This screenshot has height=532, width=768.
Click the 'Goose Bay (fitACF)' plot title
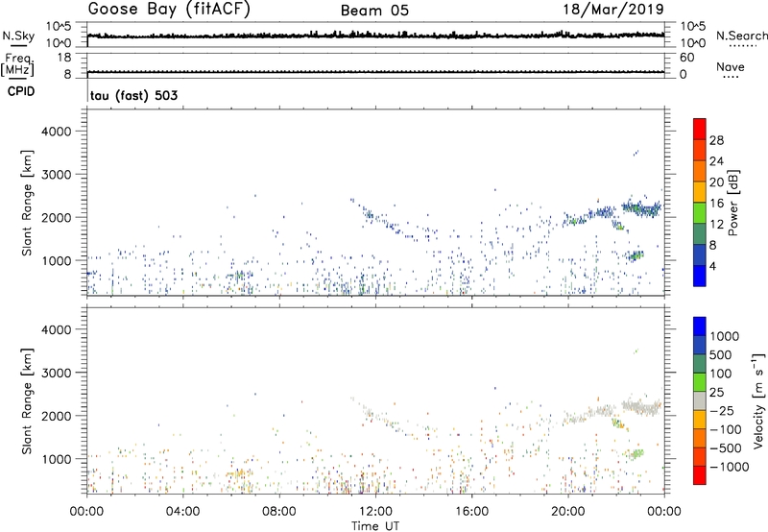point(169,10)
